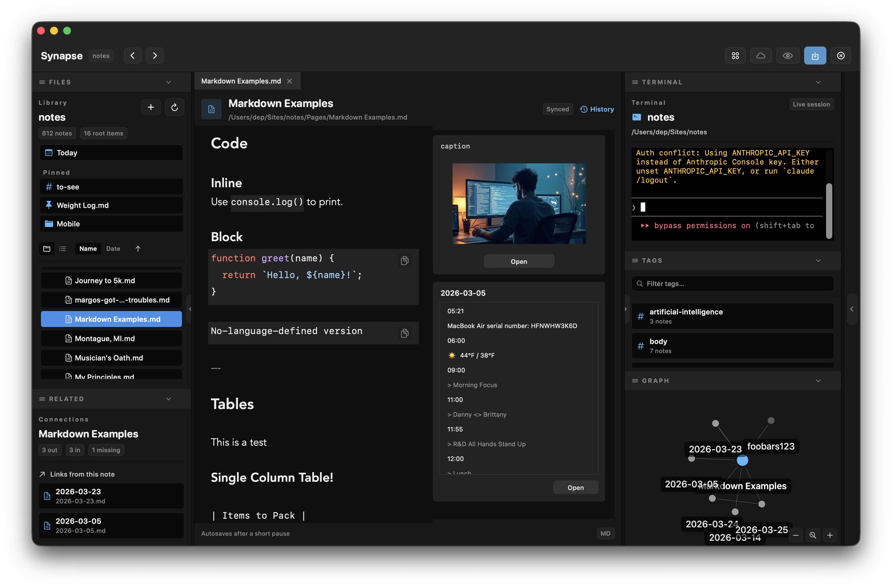Viewport: 892px width, 588px height.
Task: Collapse the Files panel chevron
Action: pyautogui.click(x=169, y=82)
